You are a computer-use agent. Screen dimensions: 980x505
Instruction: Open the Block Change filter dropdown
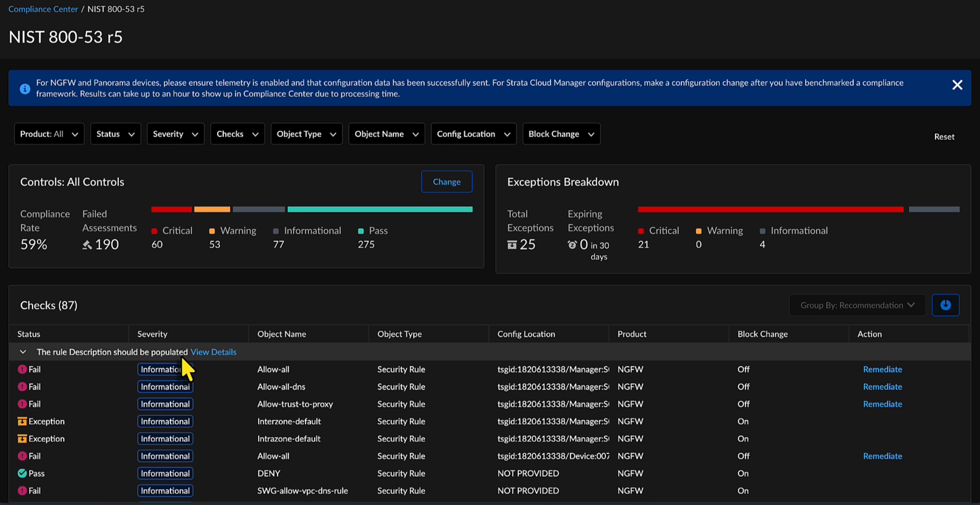click(561, 134)
